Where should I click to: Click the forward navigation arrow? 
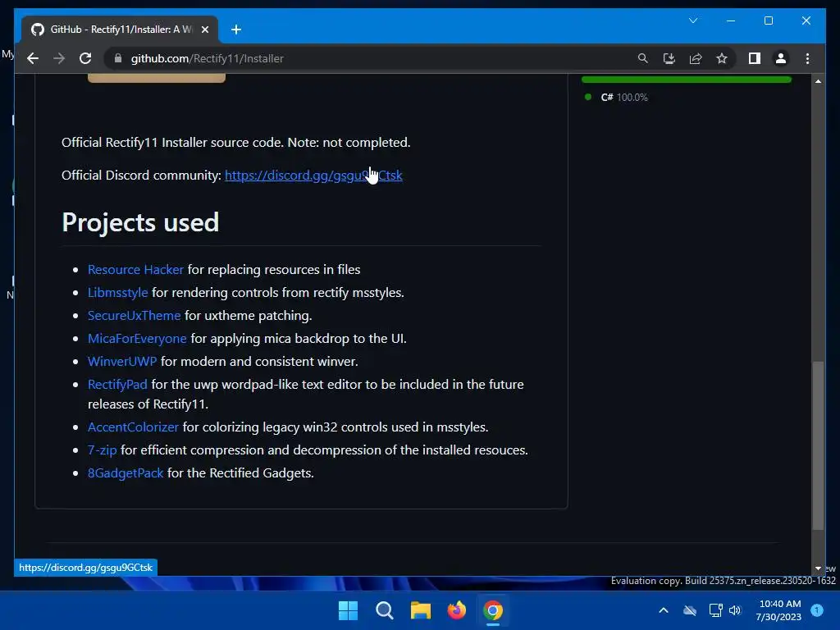(59, 58)
